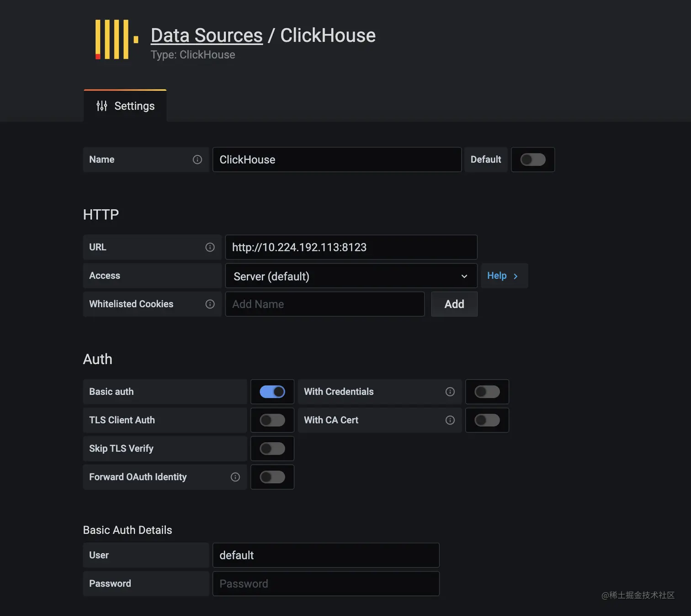Click the "TLS Client Auth" label
Screen dimensions: 691x616
[x=122, y=420]
